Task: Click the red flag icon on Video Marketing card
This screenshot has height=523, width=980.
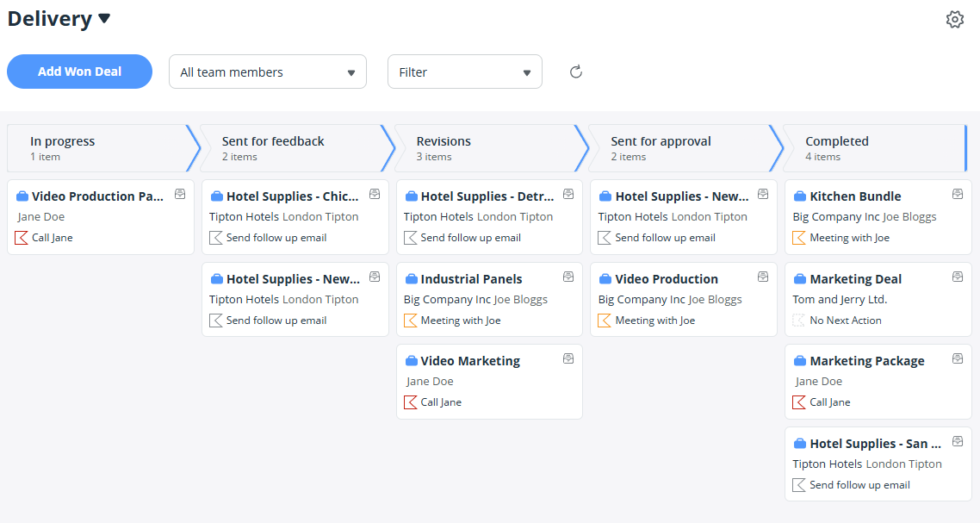Action: tap(410, 402)
